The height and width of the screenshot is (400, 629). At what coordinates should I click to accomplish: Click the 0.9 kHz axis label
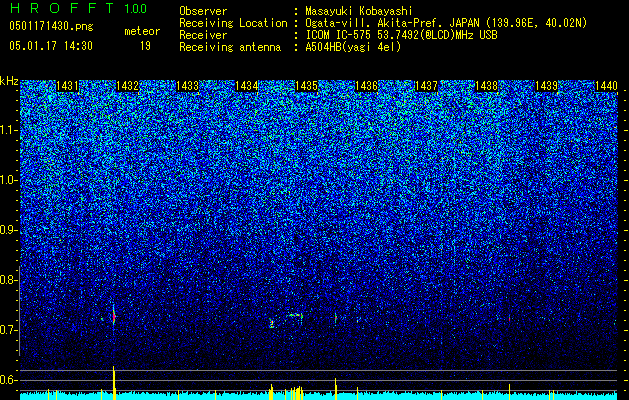tap(9, 230)
